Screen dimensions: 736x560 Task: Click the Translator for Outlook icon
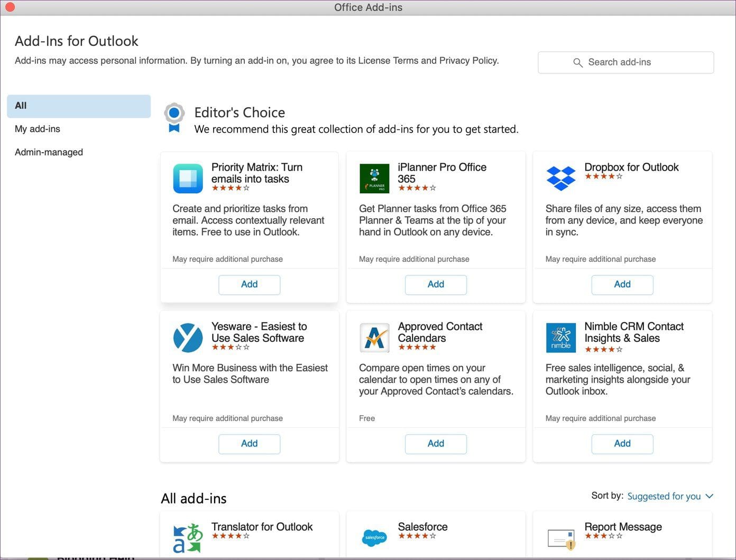point(188,538)
